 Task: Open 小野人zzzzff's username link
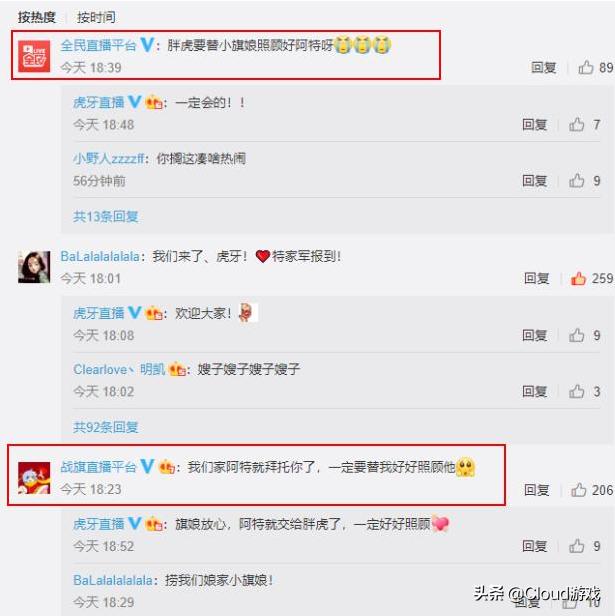108,159
